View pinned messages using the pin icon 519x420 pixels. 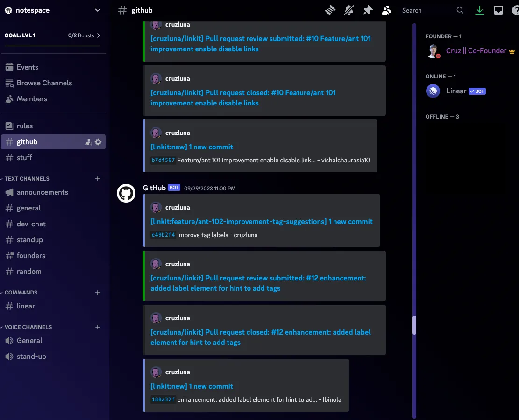click(368, 10)
